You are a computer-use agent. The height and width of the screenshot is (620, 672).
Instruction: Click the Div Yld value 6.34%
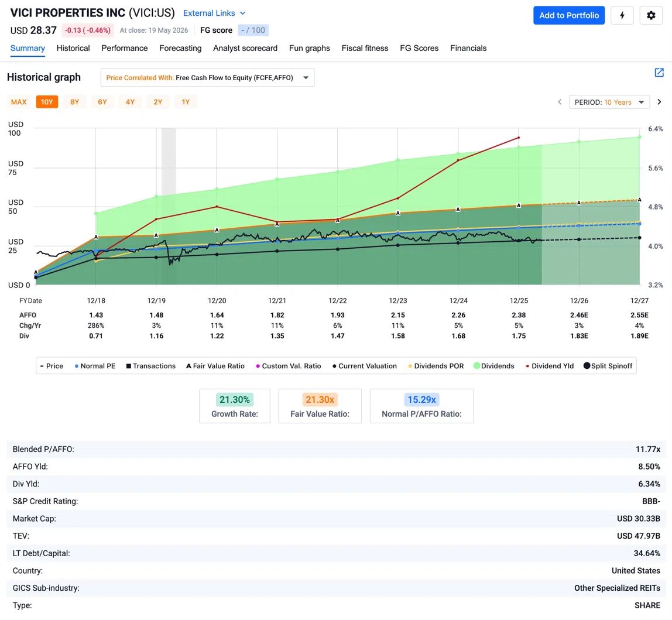coord(649,484)
